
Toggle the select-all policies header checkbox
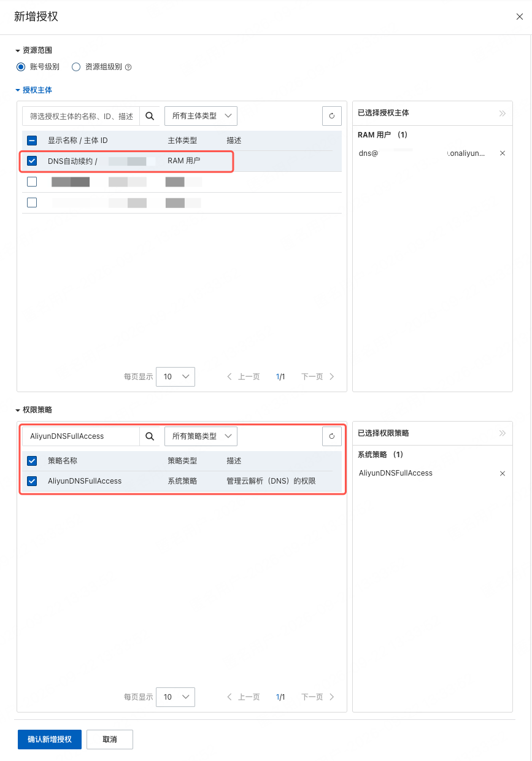[32, 461]
